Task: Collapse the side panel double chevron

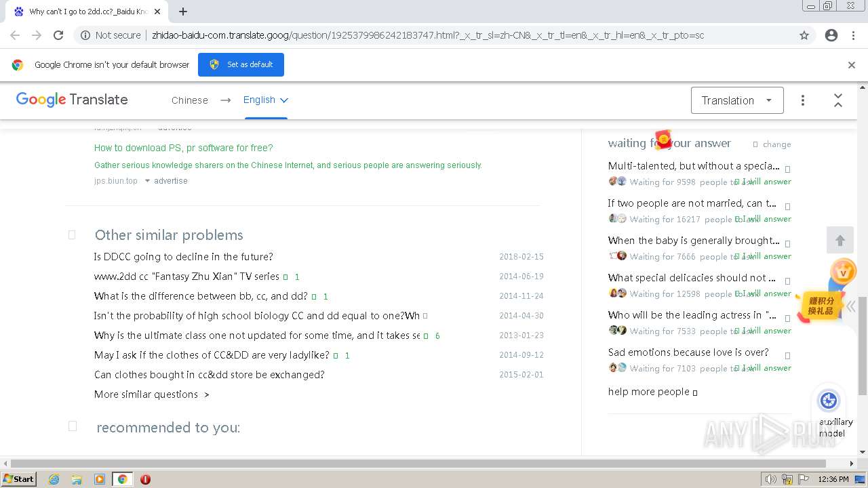Action: click(850, 306)
